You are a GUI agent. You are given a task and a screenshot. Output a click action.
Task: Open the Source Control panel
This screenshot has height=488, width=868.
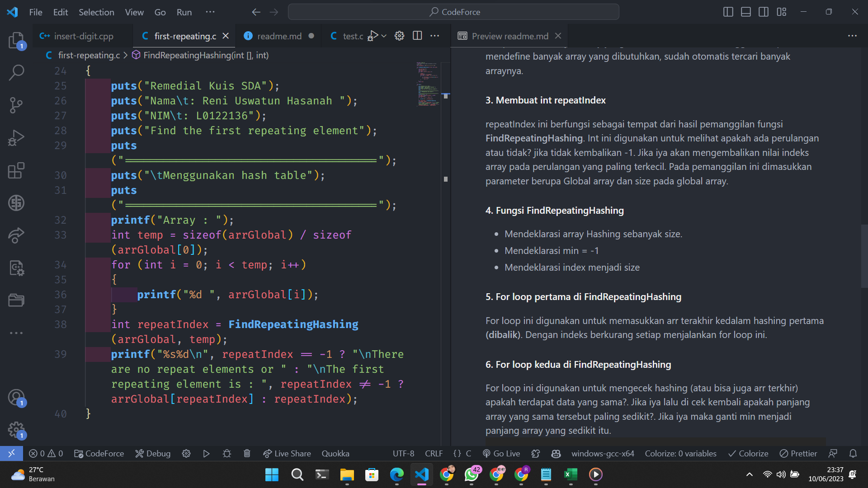(16, 105)
